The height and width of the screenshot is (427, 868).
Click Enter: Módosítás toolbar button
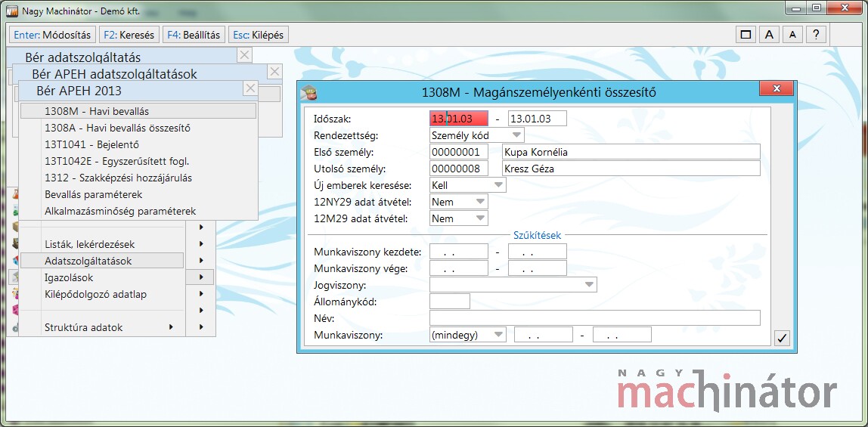pos(52,35)
